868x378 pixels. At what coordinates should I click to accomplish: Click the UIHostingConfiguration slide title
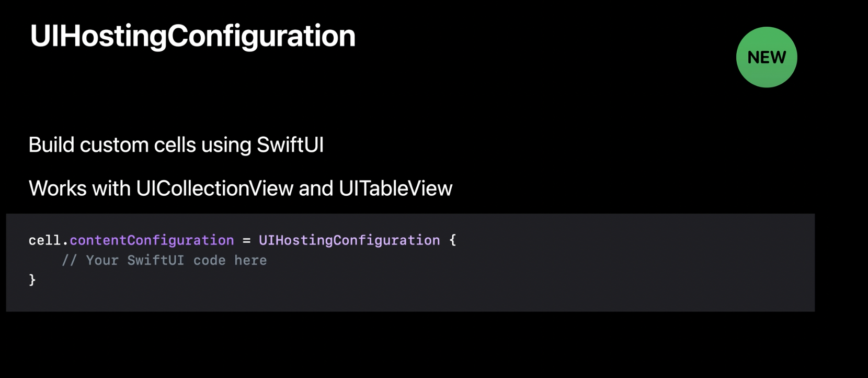[192, 37]
